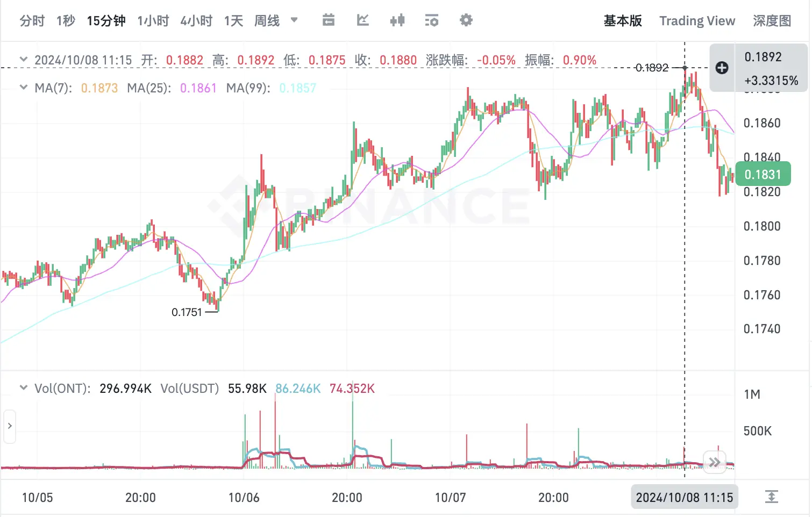Click the price scale adjust icon bottom right
The width and height of the screenshot is (812, 517).
tap(772, 497)
